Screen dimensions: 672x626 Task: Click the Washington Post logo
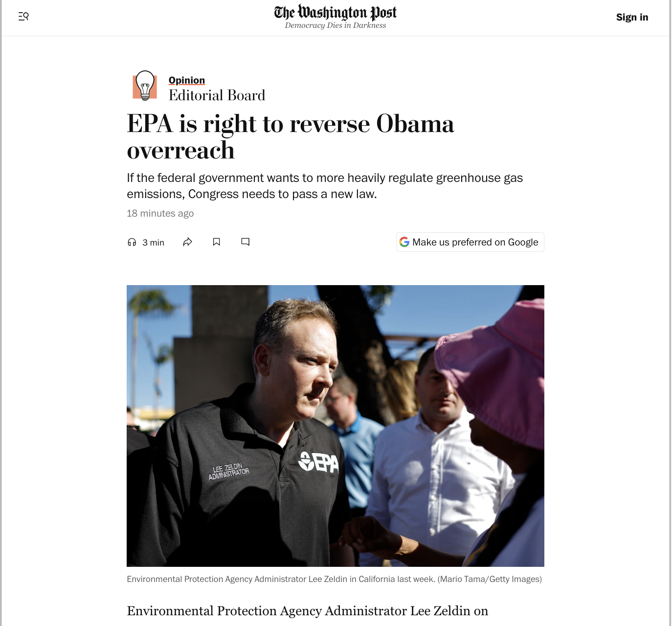(x=336, y=13)
